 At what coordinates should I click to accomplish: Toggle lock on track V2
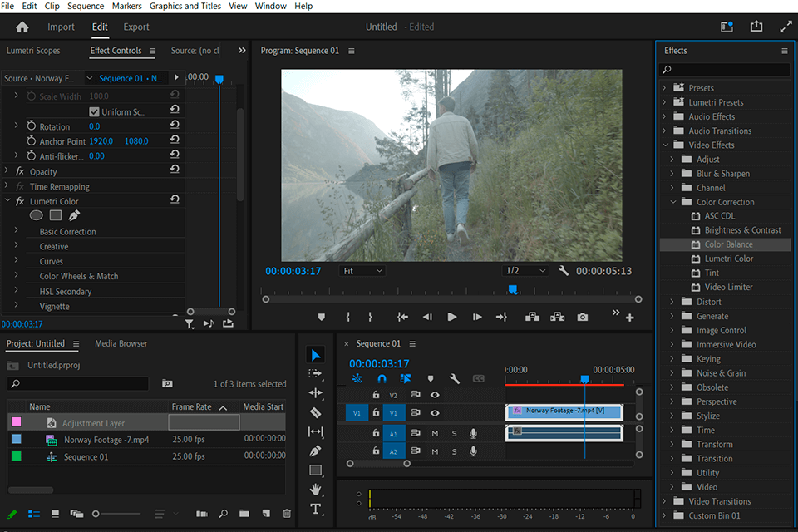pos(376,395)
